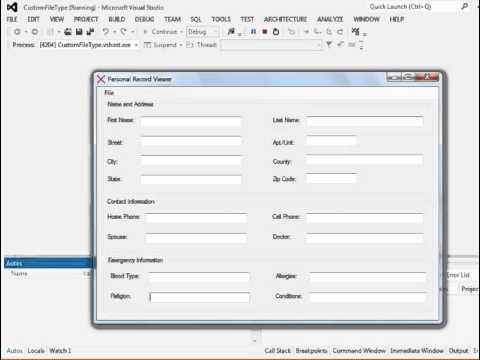Switch to the Command Window tab
480x360 pixels.
pyautogui.click(x=359, y=351)
